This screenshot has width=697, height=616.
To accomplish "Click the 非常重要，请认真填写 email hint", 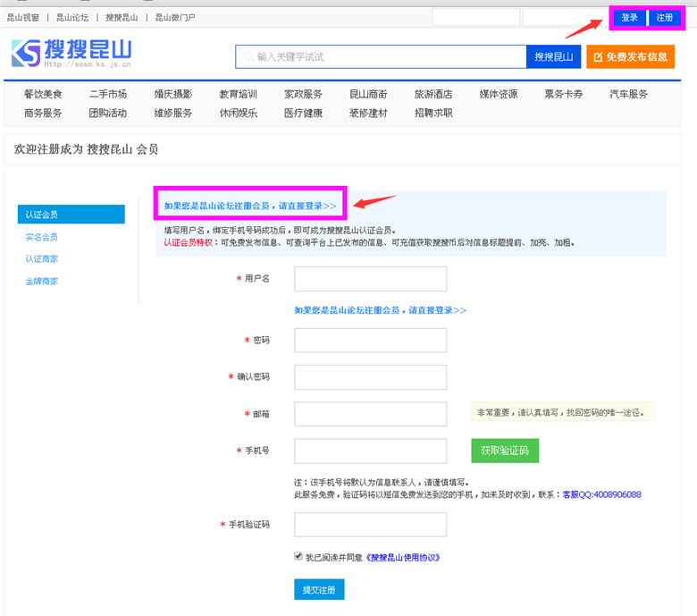I will (562, 412).
